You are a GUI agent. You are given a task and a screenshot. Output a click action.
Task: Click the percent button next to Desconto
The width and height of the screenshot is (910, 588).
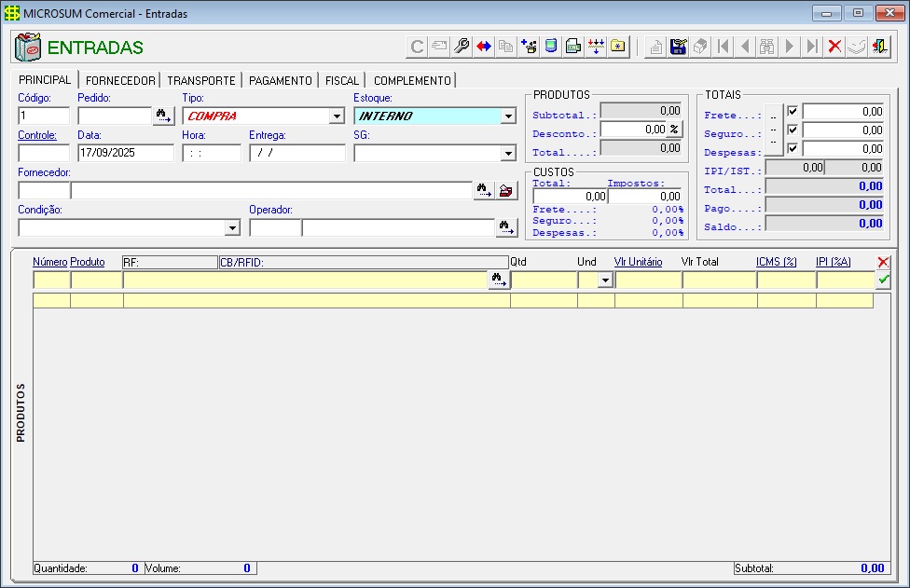pos(675,130)
